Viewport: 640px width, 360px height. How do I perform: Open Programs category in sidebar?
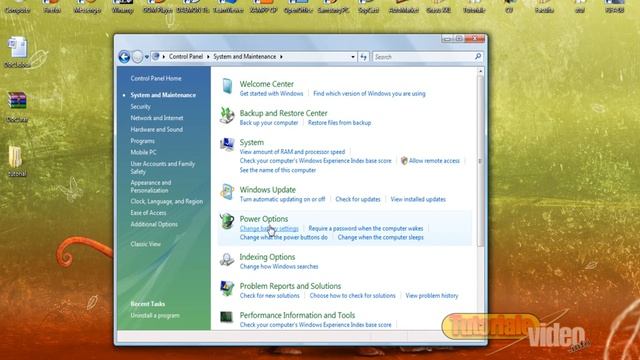pyautogui.click(x=142, y=141)
